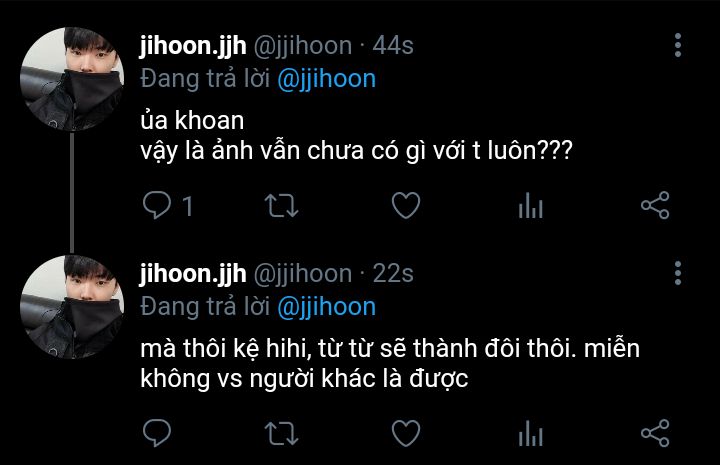This screenshot has height=465, width=720.
Task: Click the 44s timestamp on first tweet
Action: coord(393,45)
